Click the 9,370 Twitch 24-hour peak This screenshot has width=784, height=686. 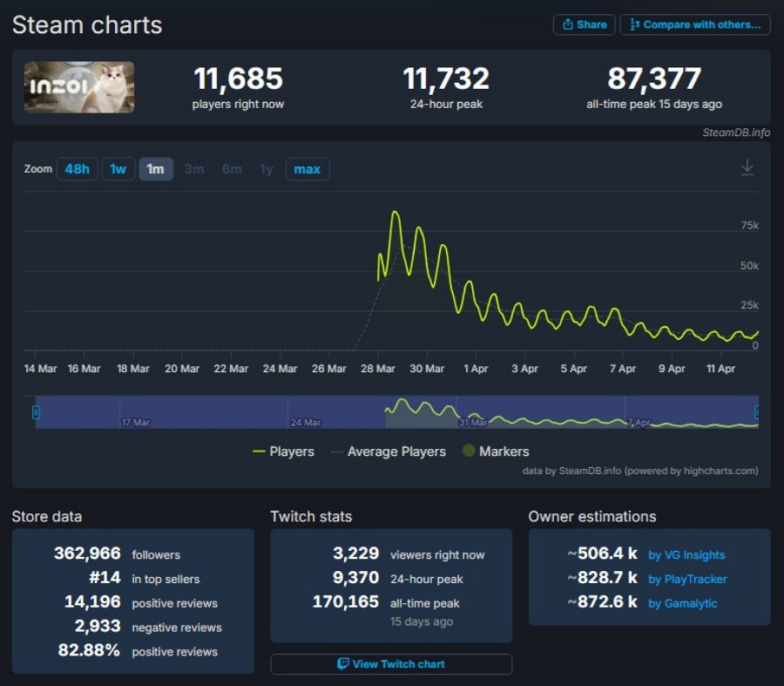tap(356, 578)
